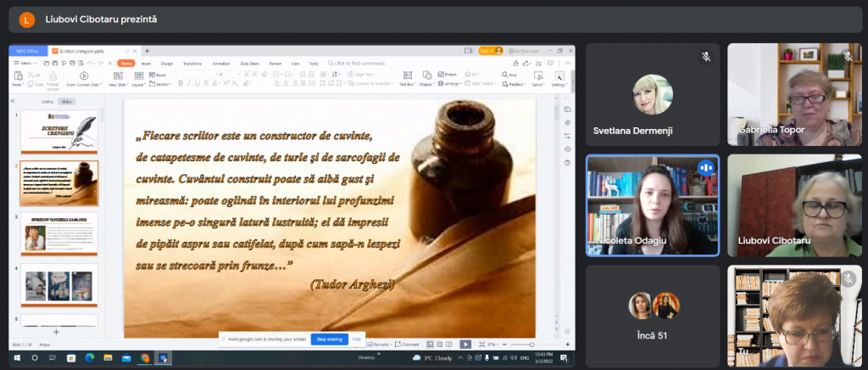Click the Stop sharing button

click(330, 339)
